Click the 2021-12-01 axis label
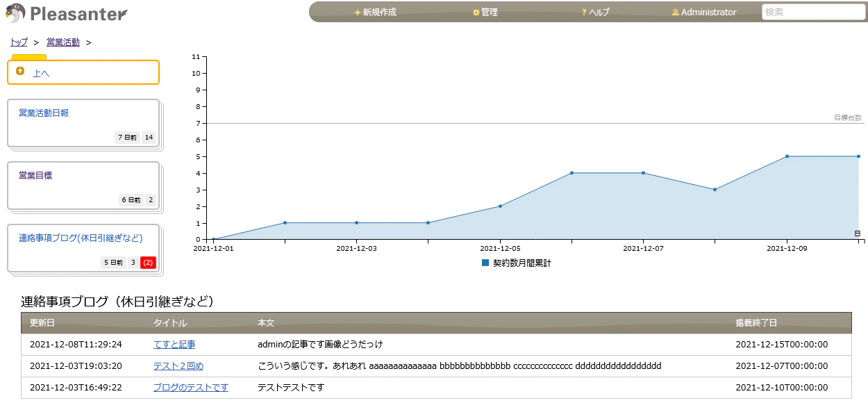The image size is (868, 403). (x=213, y=247)
